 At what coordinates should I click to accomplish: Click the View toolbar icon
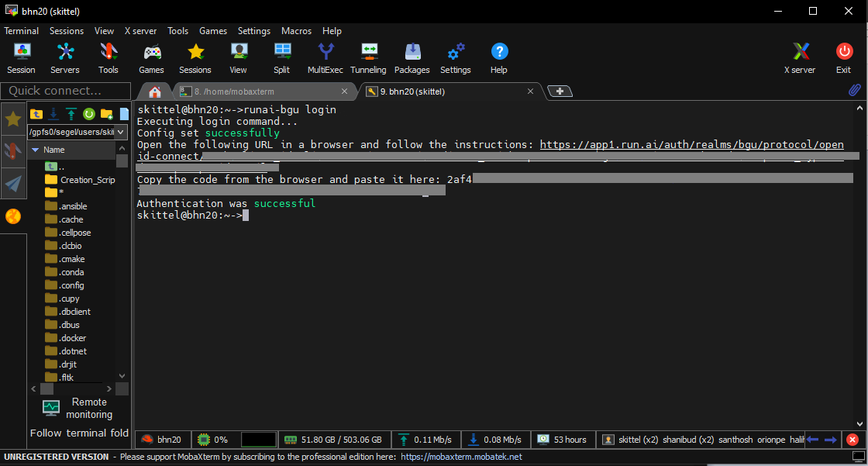pos(238,58)
